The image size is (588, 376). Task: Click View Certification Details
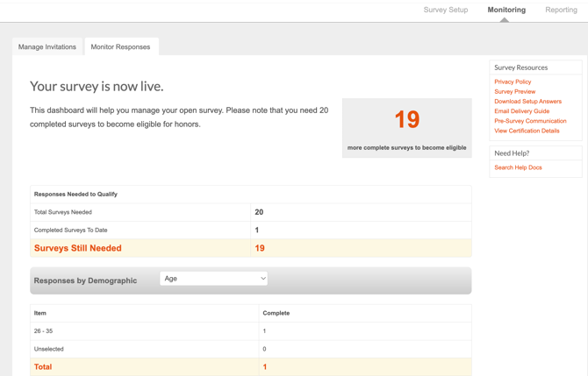point(527,131)
